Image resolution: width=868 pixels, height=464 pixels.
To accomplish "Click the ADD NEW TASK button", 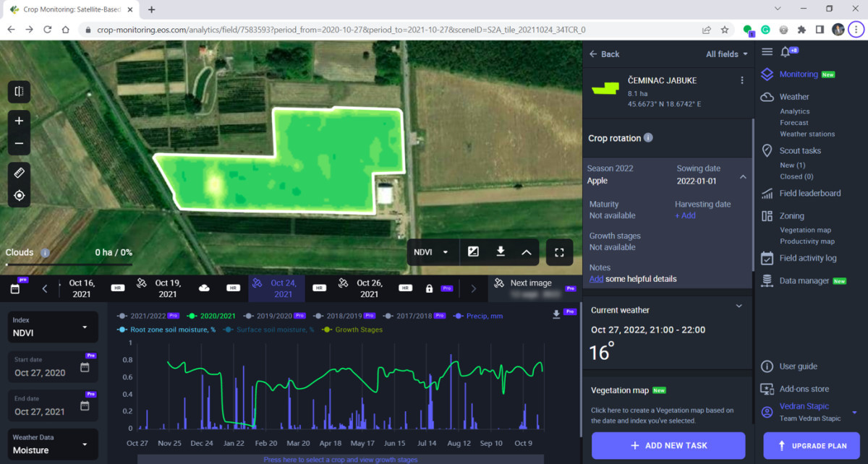I will pos(668,445).
